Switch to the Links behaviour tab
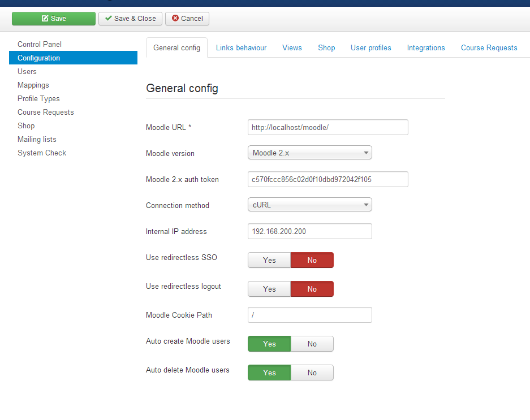This screenshot has width=530, height=420. [x=241, y=48]
